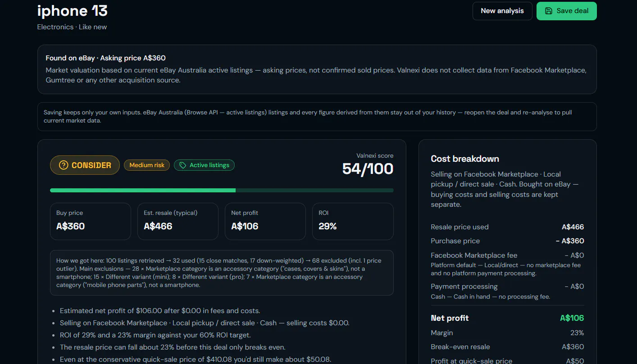Click the 'Found on eBay · Asking price A$360' heading
This screenshot has height=364, width=637.
click(106, 58)
